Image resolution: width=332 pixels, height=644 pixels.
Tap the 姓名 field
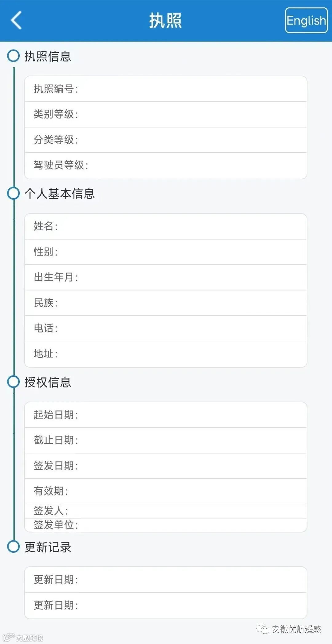(166, 226)
